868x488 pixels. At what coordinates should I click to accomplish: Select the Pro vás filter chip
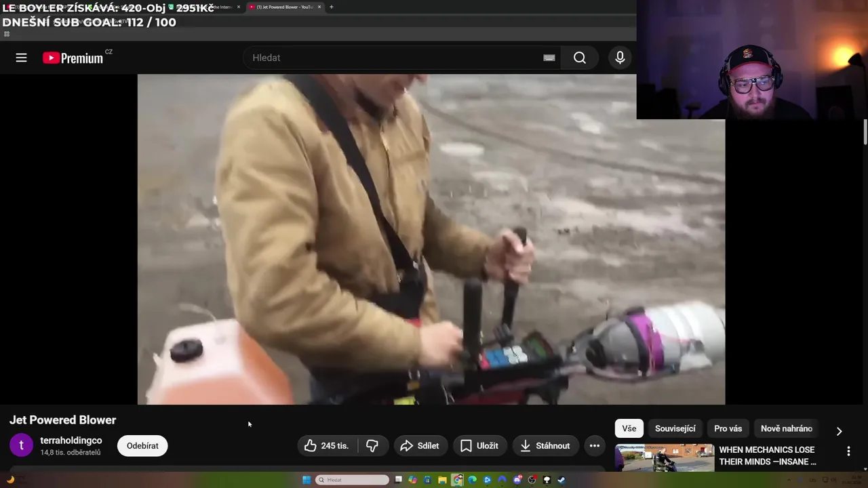(x=728, y=428)
